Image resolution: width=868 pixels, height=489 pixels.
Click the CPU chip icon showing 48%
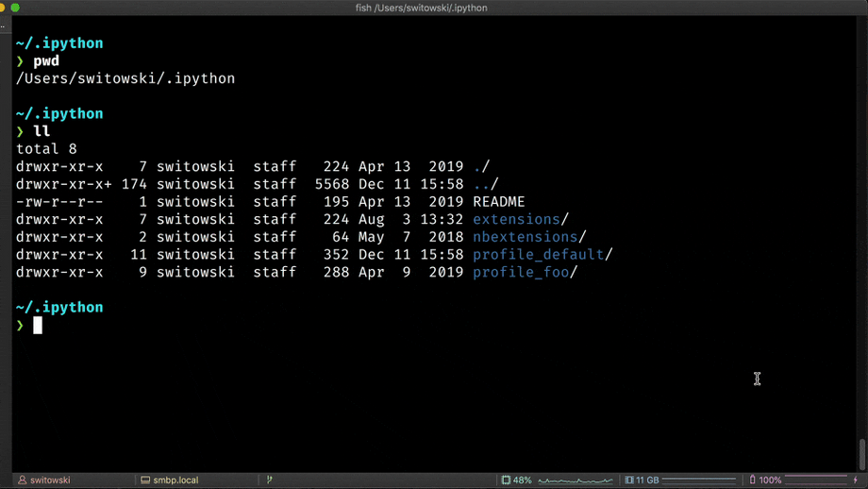507,481
